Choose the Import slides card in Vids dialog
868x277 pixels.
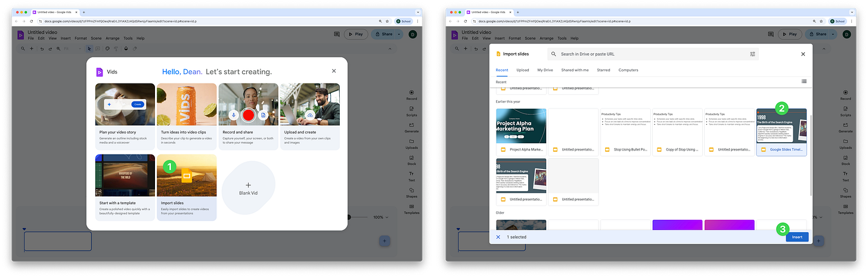(187, 187)
